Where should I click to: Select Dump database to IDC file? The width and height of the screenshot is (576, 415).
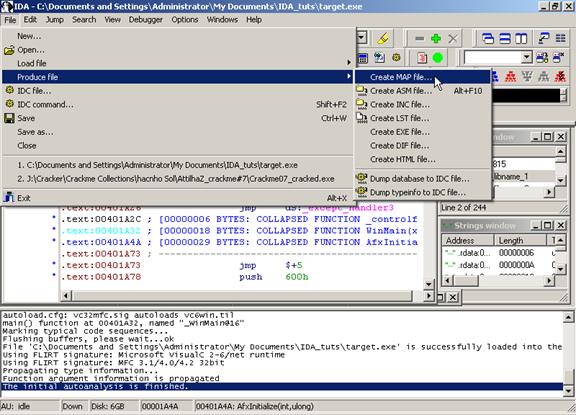point(423,179)
